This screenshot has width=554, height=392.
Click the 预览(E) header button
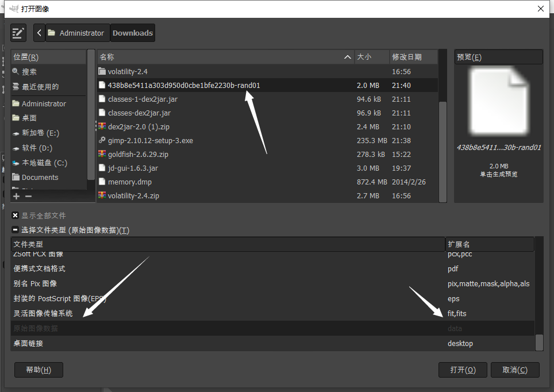coord(498,57)
